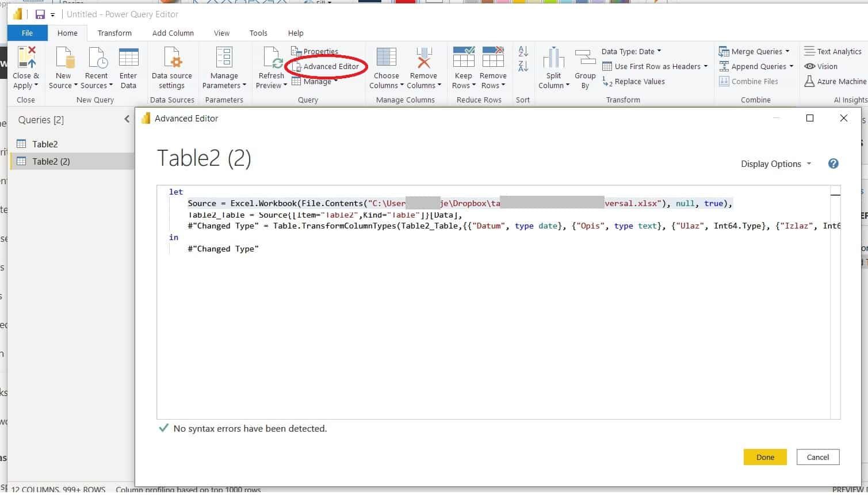Click Replace Values
Screen dimensions: 868x495
[x=633, y=81]
